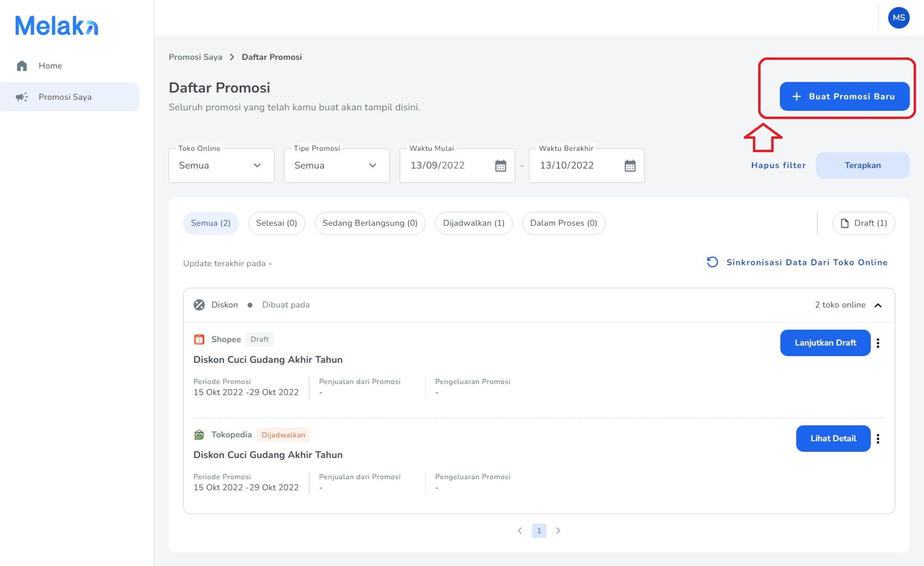924x566 pixels.
Task: Click 'Update terakhir pada -' text
Action: coord(227,264)
